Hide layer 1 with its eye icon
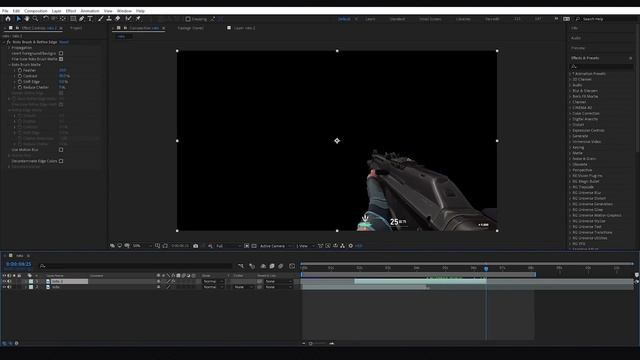 click(x=4, y=281)
